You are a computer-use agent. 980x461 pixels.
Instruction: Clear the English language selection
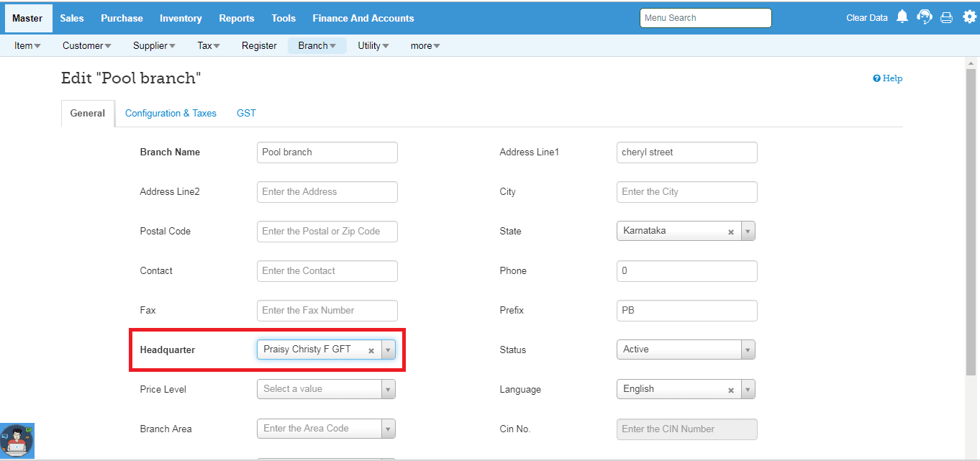(731, 390)
